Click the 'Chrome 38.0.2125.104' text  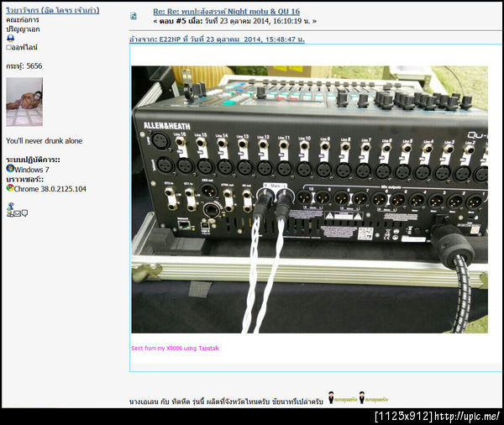click(x=50, y=189)
